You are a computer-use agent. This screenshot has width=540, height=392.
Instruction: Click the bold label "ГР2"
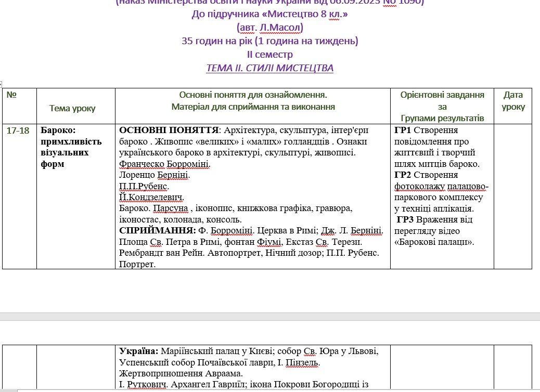tap(403, 175)
